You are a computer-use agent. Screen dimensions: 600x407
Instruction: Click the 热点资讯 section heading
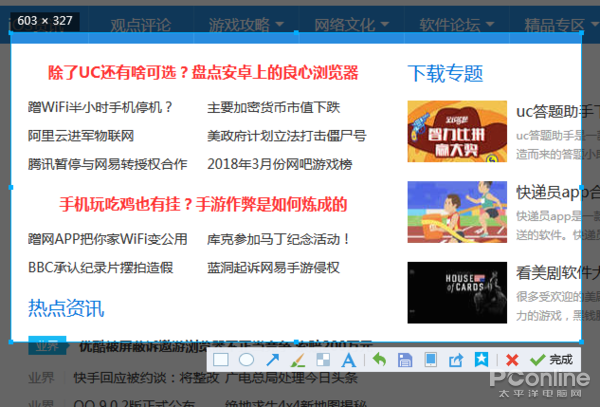66,308
